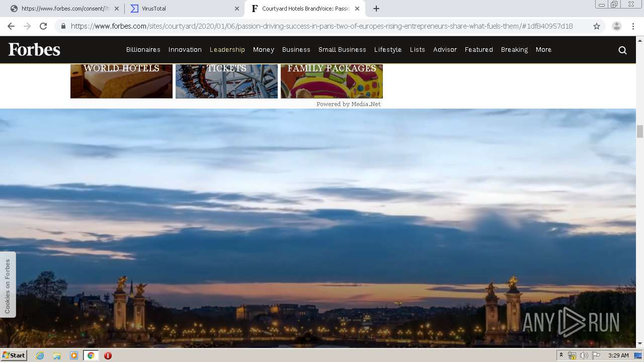Open the Chrome three-dot menu
The image size is (644, 362).
pos(633,26)
